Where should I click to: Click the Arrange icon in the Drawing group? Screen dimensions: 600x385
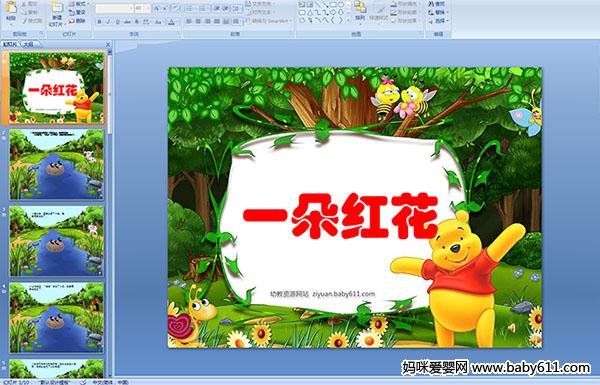(x=360, y=11)
